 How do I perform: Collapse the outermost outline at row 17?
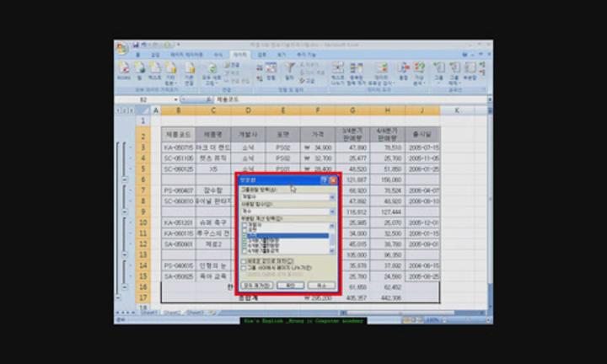(x=119, y=297)
